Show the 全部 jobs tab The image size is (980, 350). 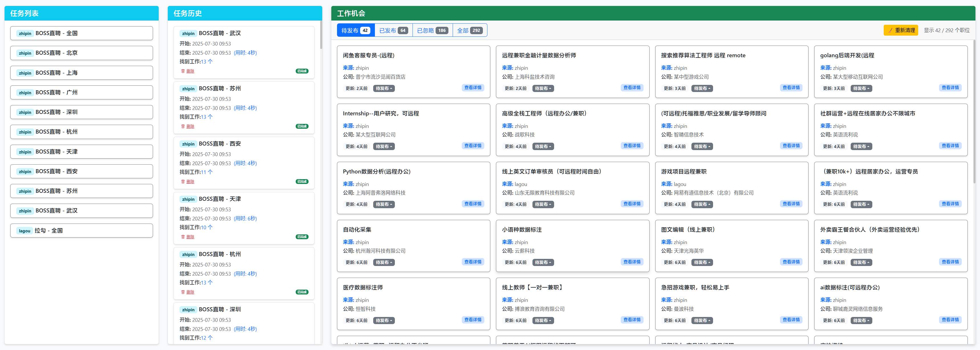[x=470, y=30]
